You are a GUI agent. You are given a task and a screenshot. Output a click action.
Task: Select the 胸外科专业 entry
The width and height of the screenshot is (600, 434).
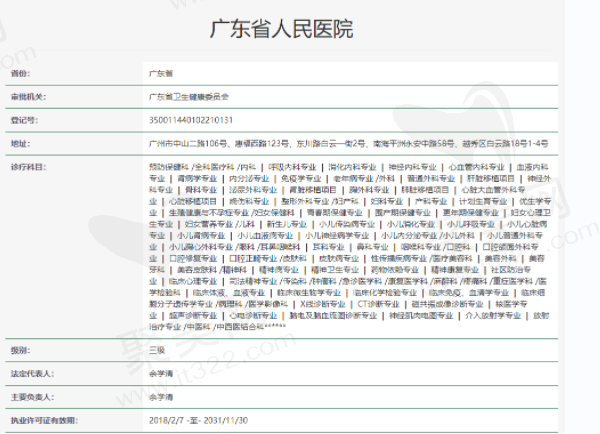369,190
